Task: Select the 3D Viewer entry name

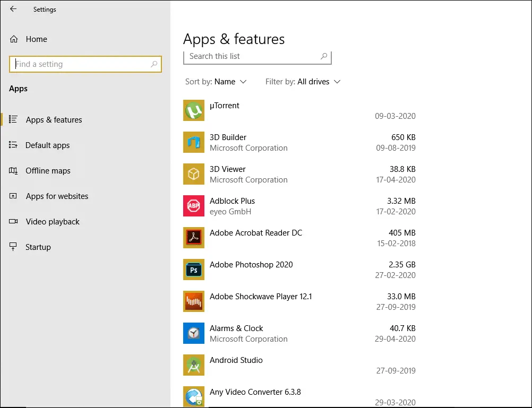Action: pyautogui.click(x=228, y=169)
